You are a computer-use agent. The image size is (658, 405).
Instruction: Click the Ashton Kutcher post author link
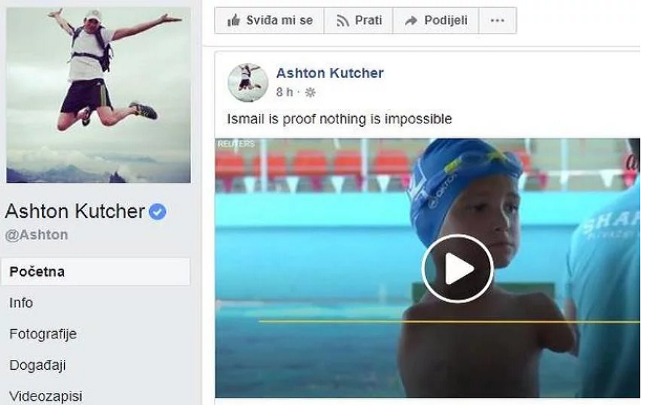[330, 73]
